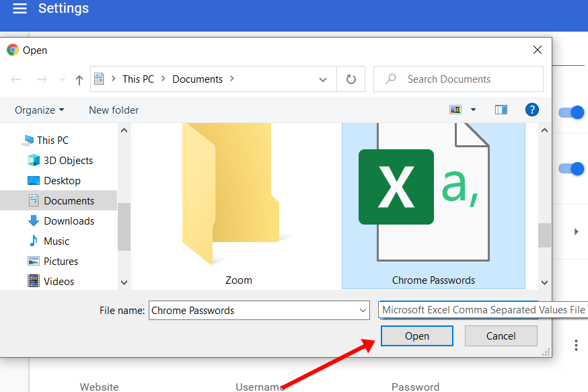The height and width of the screenshot is (392, 588).
Task: Select Downloads in the navigation pane
Action: coord(69,221)
